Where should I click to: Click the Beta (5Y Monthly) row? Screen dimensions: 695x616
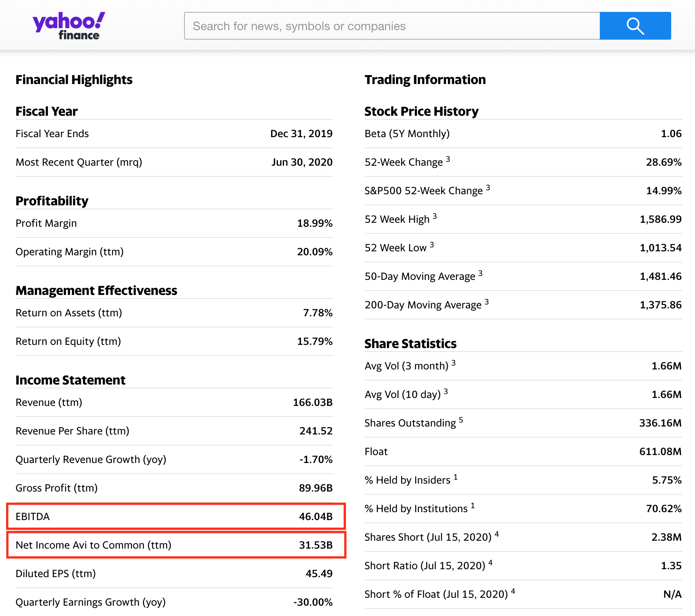(523, 134)
